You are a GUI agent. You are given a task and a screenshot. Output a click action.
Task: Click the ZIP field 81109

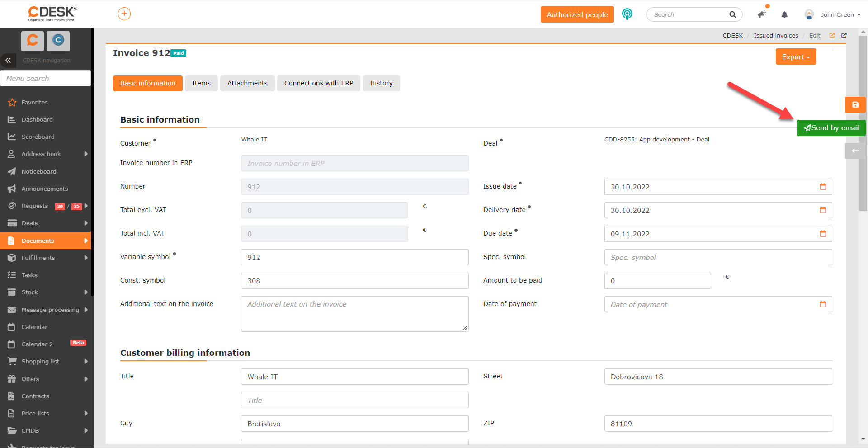tap(718, 424)
